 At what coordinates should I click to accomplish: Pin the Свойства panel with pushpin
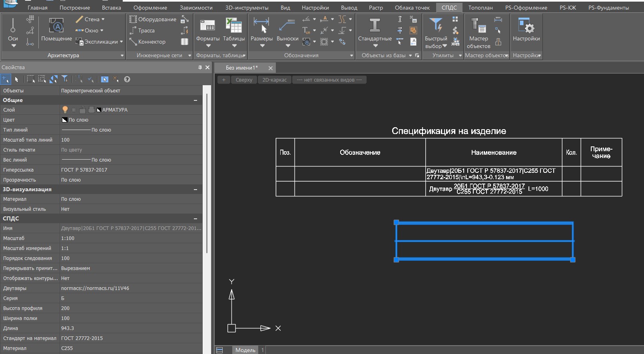200,67
